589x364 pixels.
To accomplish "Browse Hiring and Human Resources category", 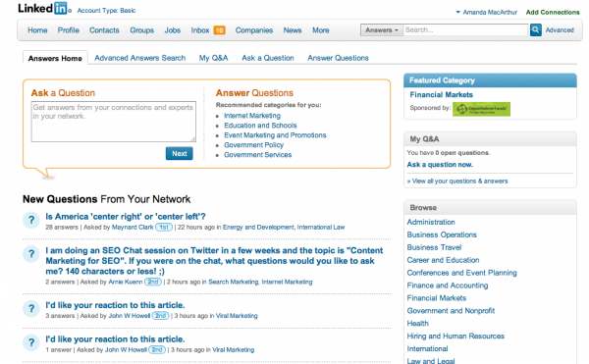I will coord(455,337).
